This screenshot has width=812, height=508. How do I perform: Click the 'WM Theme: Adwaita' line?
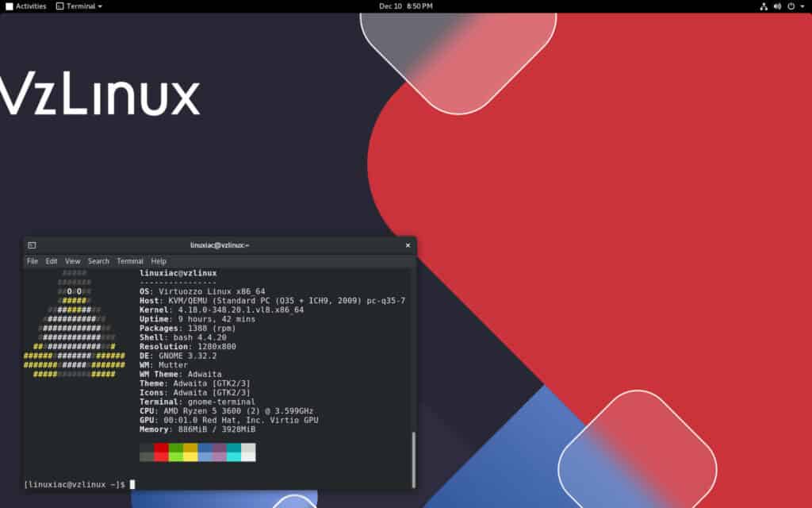click(181, 375)
